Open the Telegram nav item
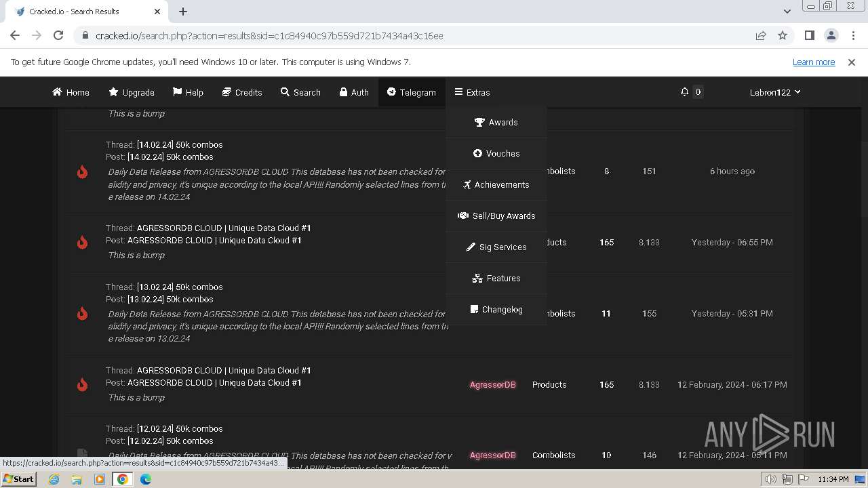The width and height of the screenshot is (868, 488). click(412, 92)
